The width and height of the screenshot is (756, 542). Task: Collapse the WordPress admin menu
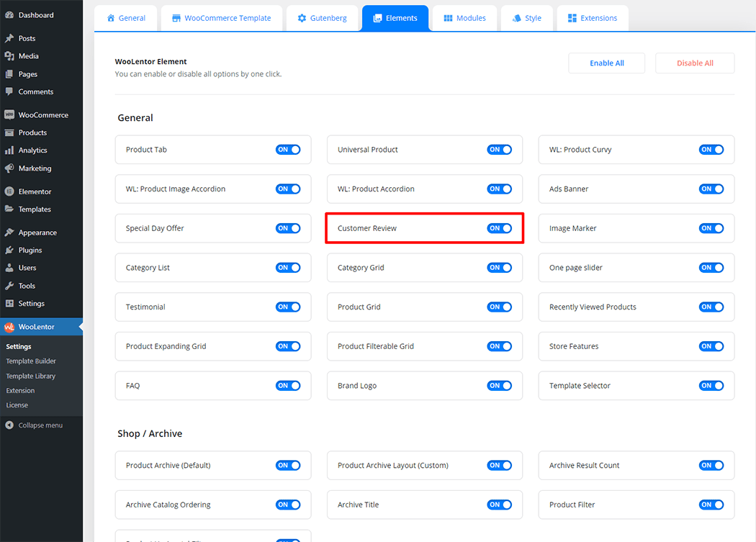pyautogui.click(x=34, y=425)
